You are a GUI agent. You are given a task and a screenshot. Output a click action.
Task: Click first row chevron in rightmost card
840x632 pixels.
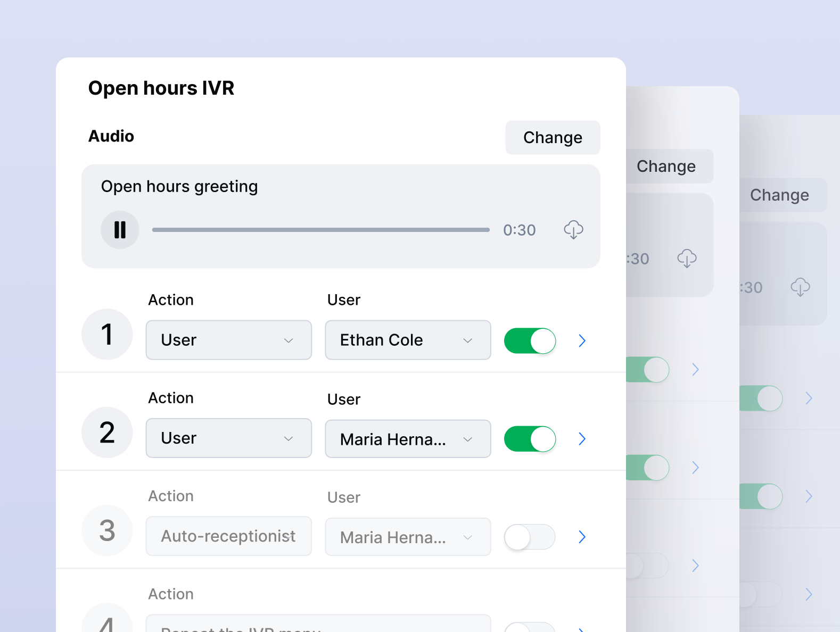point(809,398)
